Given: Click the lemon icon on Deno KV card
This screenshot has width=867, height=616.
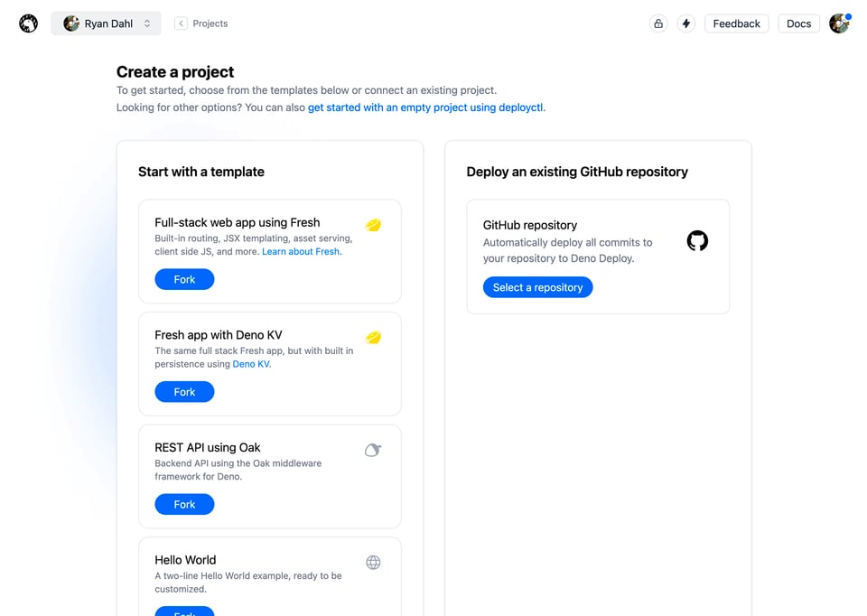Looking at the screenshot, I should pyautogui.click(x=373, y=338).
